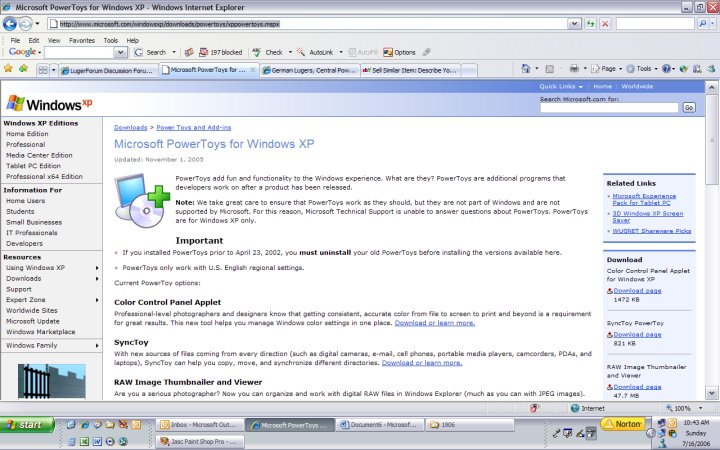Open the File menu

click(x=15, y=40)
